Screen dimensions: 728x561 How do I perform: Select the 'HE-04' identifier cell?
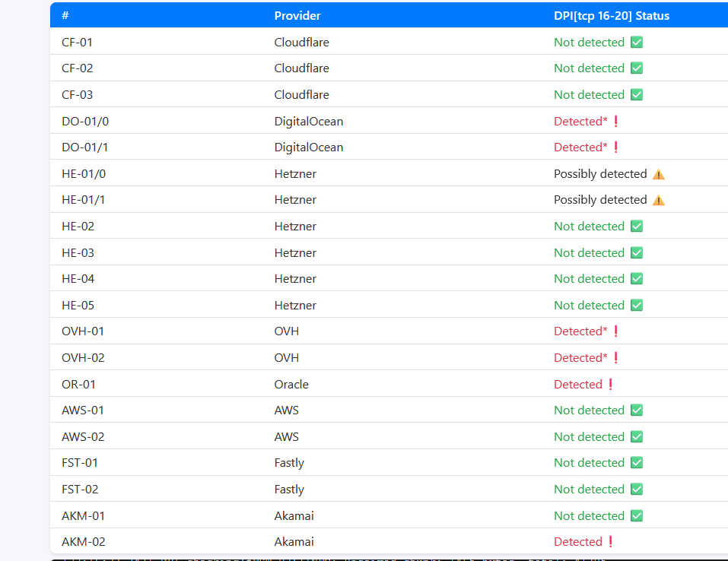[78, 279]
